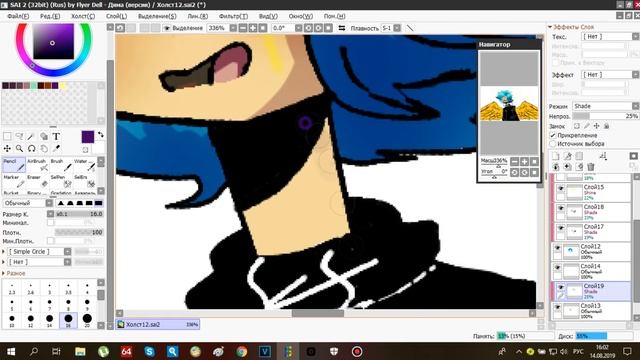The height and width of the screenshot is (360, 640).
Task: Hide layer Слой18
Action: tap(561, 208)
